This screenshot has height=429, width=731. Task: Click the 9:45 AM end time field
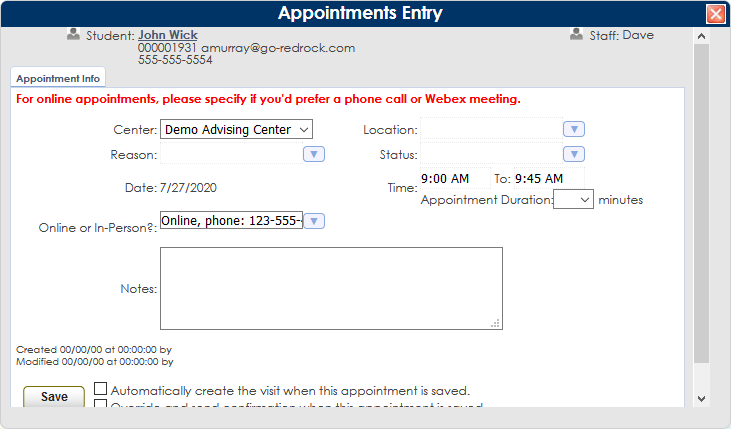tap(549, 179)
